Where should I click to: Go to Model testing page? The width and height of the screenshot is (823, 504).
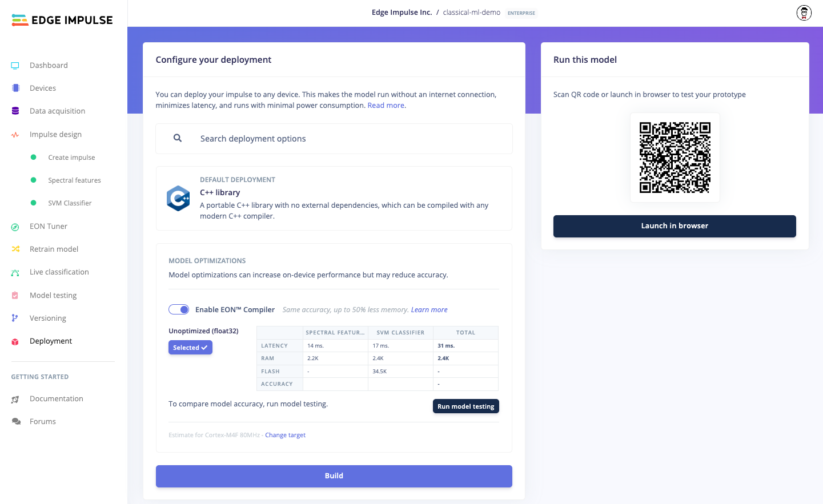point(53,296)
